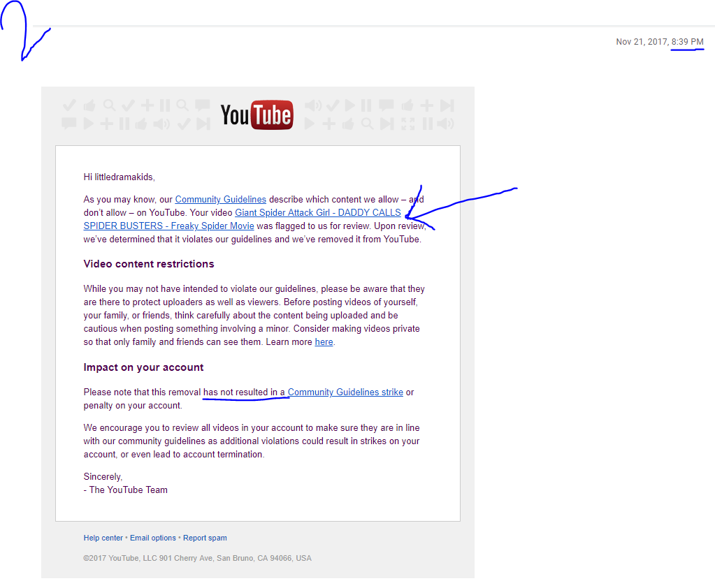This screenshot has height=588, width=715.
Task: Click Report spam footer link
Action: tap(205, 538)
